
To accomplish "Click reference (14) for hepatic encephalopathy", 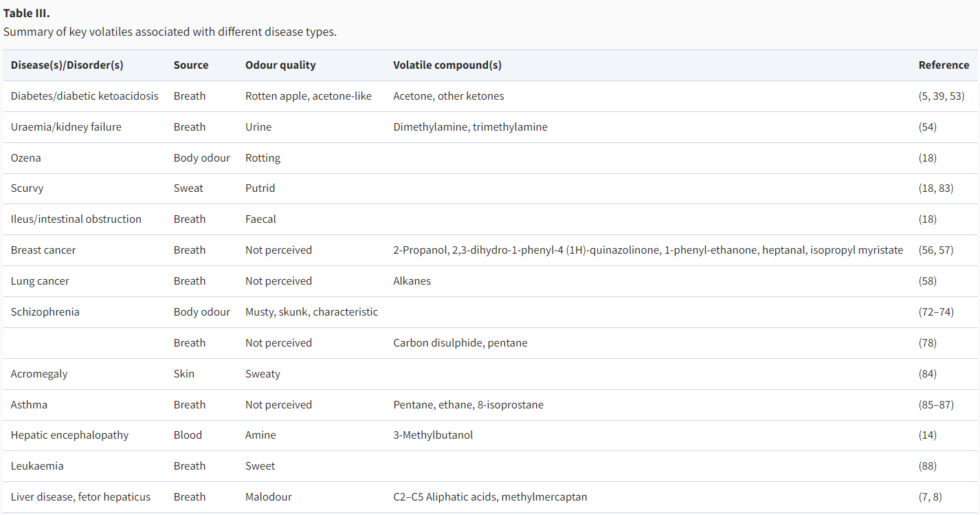I will [930, 435].
